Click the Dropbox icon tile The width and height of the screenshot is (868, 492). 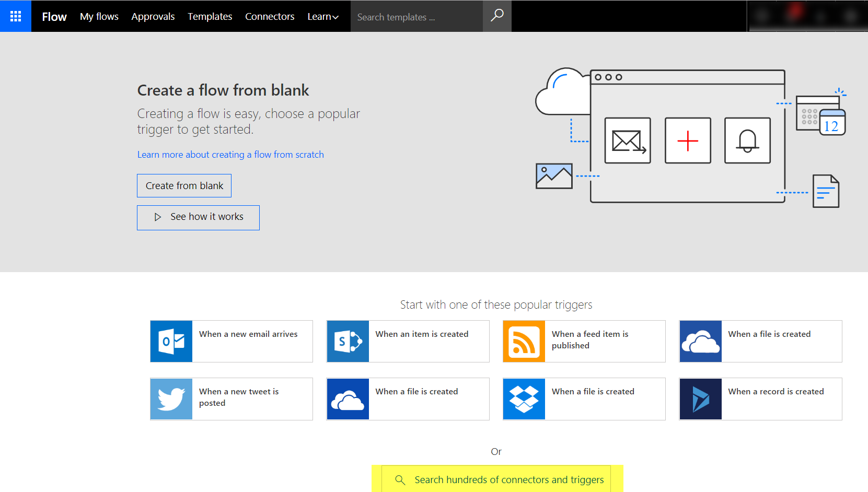[524, 399]
